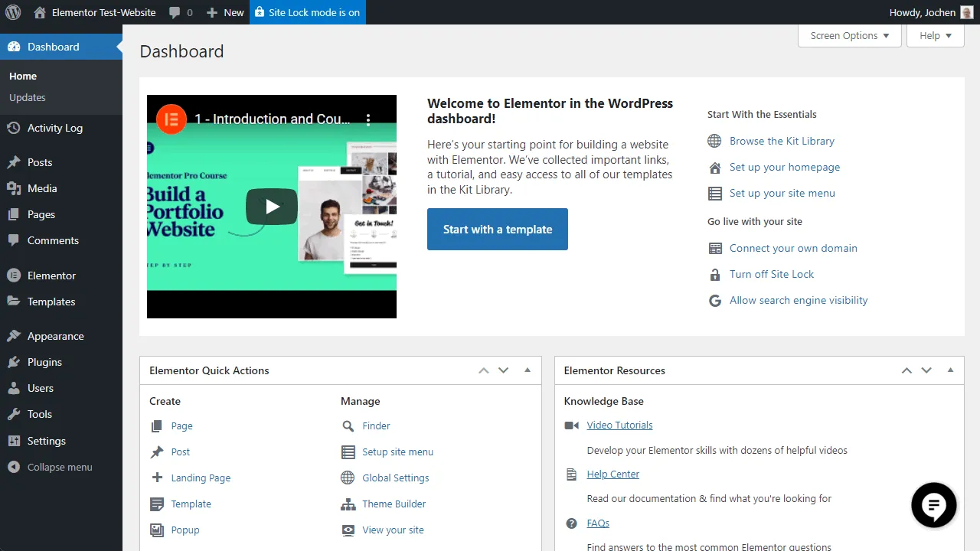980x551 pixels.
Task: Open Activity Log in sidebar
Action: (x=61, y=128)
